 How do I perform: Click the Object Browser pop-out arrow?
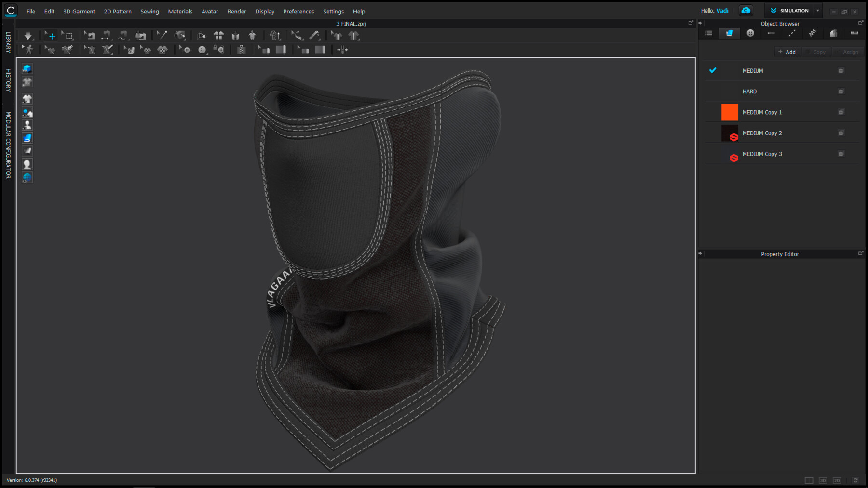click(x=861, y=22)
